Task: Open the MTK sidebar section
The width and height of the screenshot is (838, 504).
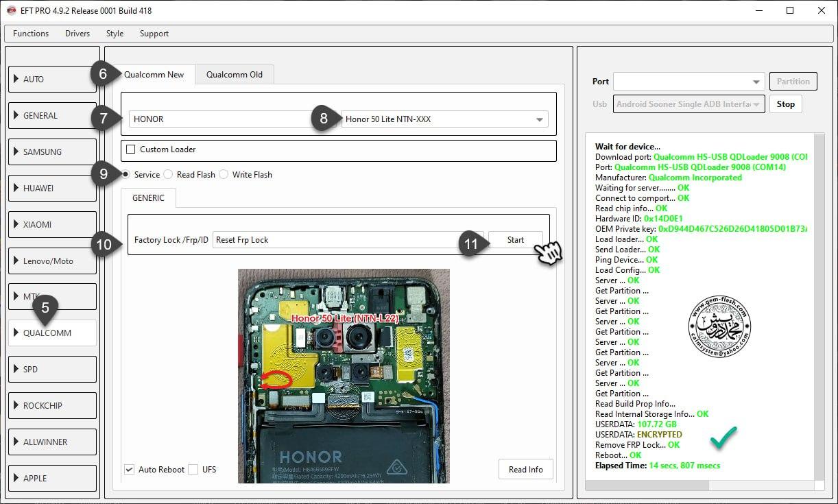Action: coord(53,297)
